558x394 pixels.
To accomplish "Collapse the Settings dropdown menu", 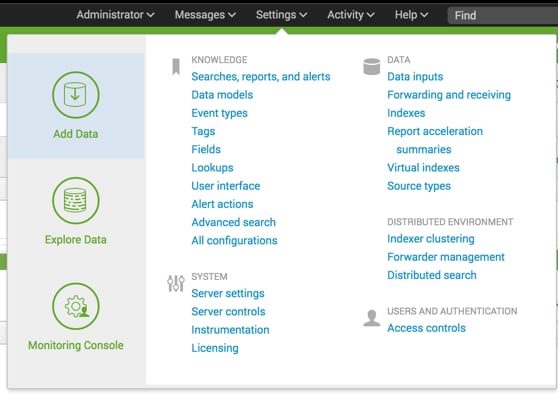I will point(281,15).
